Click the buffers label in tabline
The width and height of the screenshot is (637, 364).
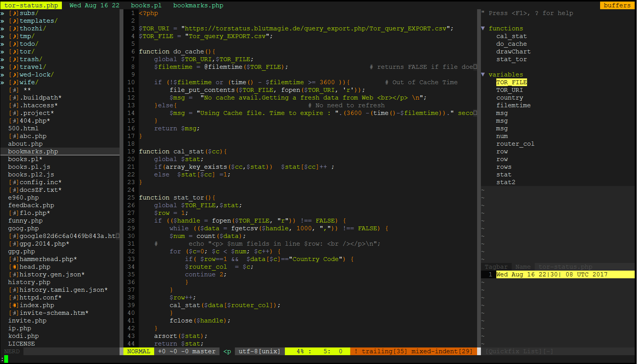[617, 5]
